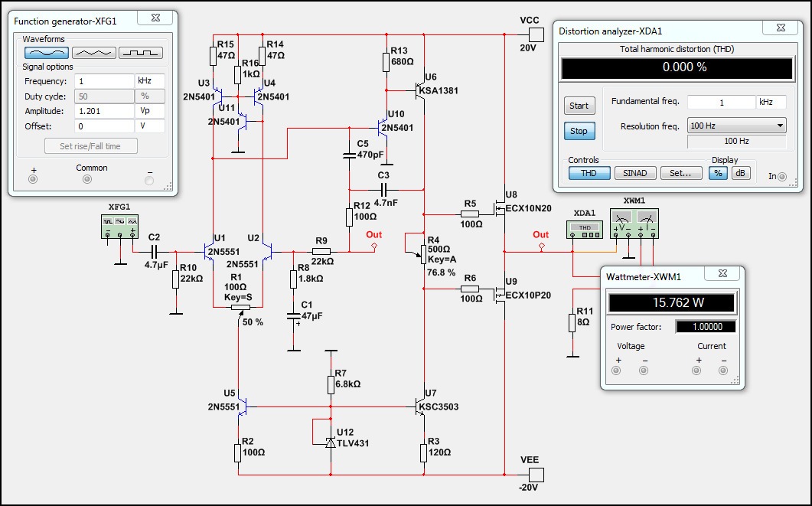Select the U6 KSA1381 transistor symbol

[420, 90]
